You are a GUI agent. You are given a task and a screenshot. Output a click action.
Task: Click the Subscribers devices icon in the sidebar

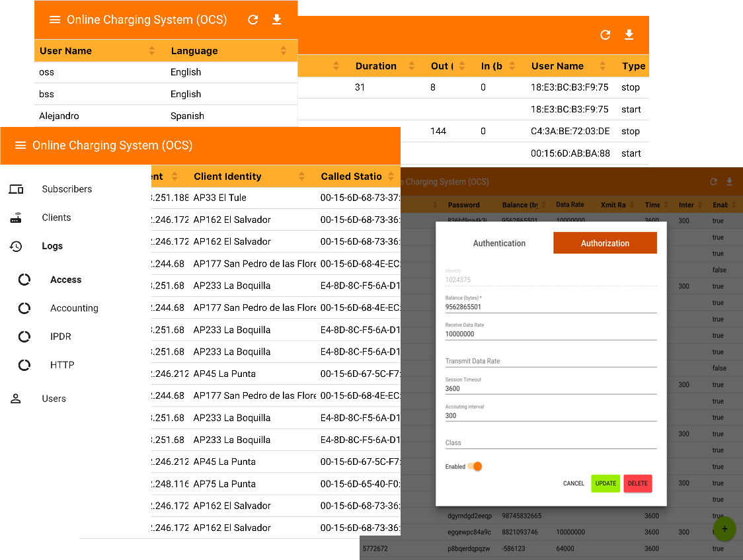tap(16, 190)
